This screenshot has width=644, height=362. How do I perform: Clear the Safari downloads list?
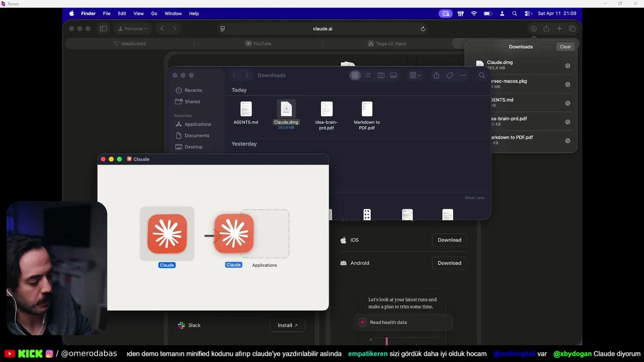566,47
